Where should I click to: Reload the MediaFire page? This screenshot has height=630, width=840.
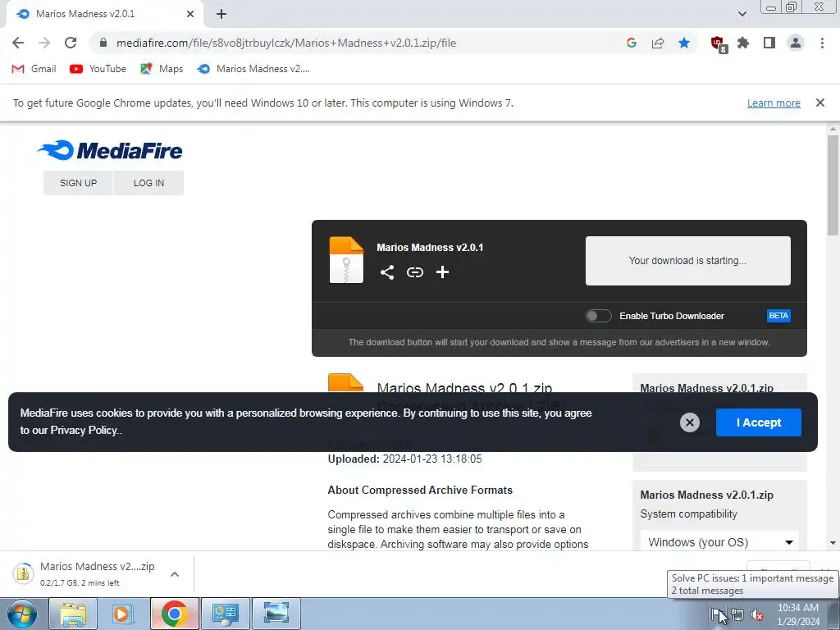click(71, 43)
